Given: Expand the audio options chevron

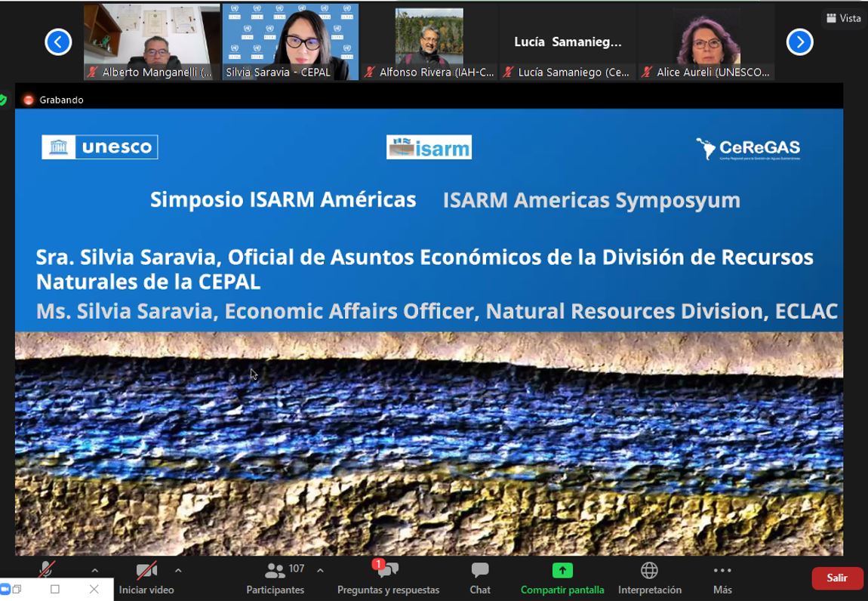Looking at the screenshot, I should tap(94, 570).
